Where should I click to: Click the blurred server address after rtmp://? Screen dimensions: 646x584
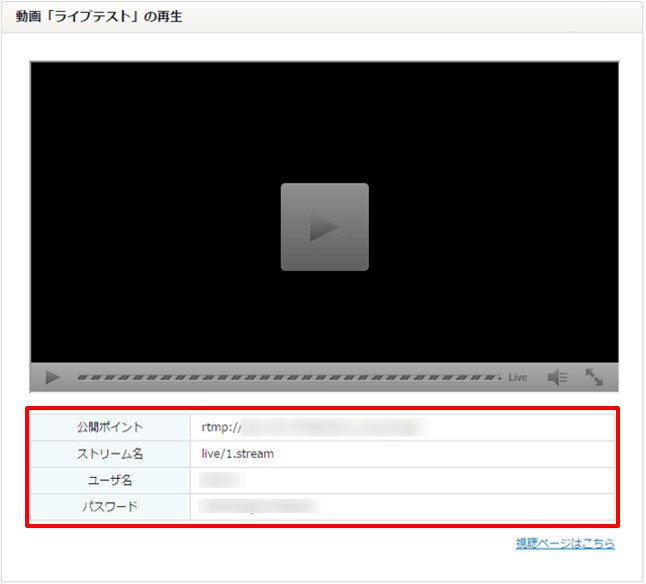pos(330,427)
